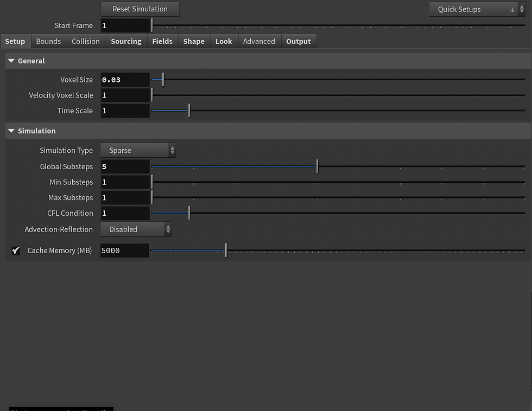Open the Output tab
This screenshot has height=411, width=532.
pos(299,41)
